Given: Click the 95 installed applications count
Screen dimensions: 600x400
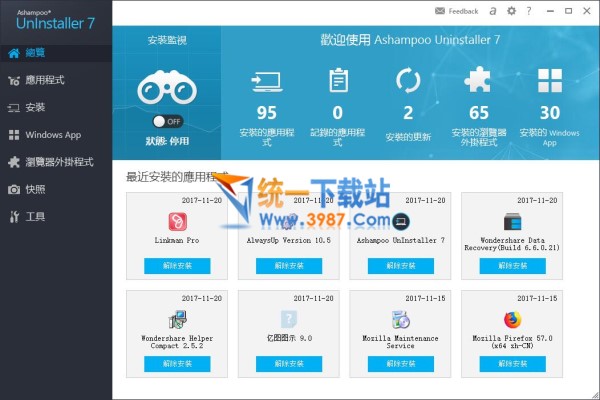Looking at the screenshot, I should coord(267,113).
